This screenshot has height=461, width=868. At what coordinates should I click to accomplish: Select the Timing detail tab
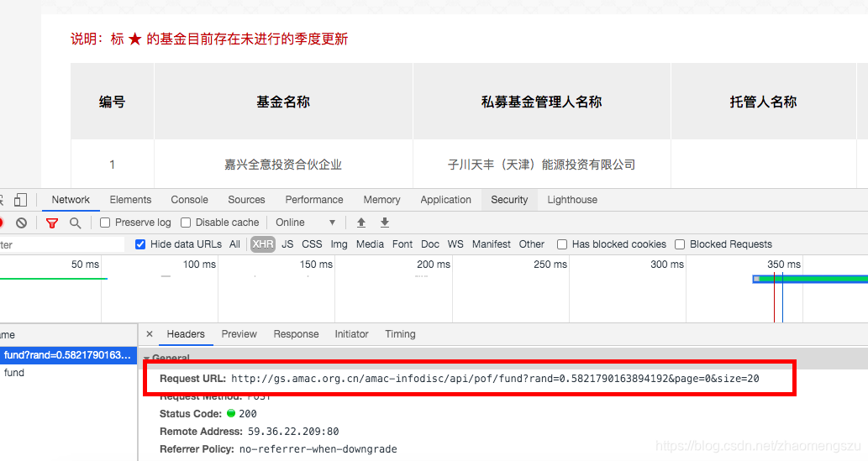click(400, 334)
